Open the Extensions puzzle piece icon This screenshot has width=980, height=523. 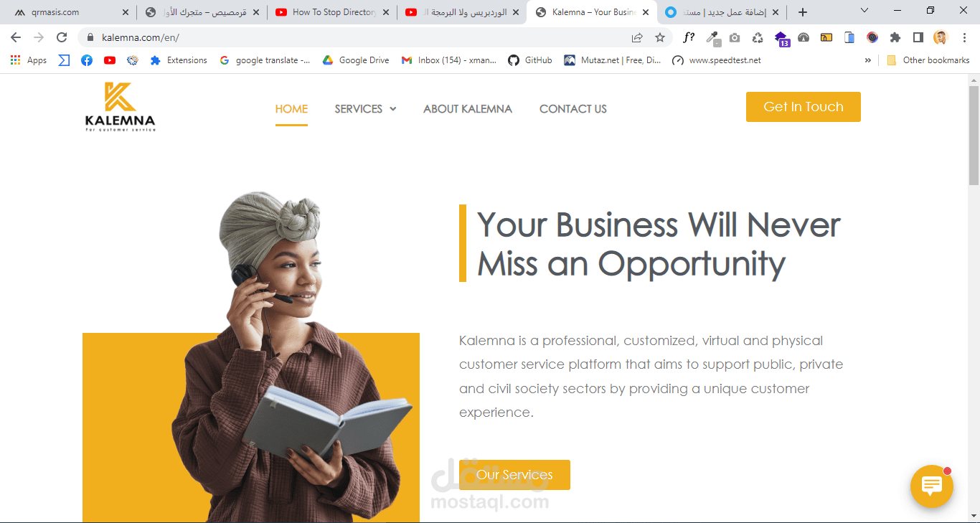[x=895, y=37]
